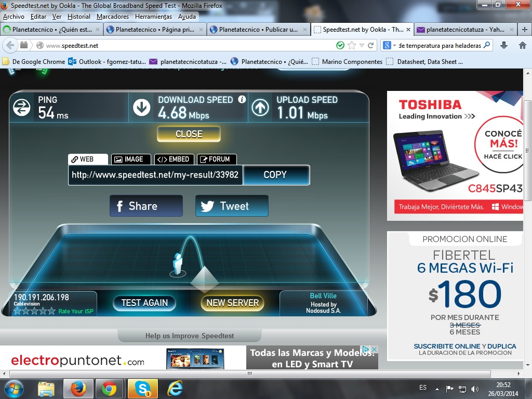Open Windows Explorer from taskbar
This screenshot has width=532, height=399.
click(46, 389)
